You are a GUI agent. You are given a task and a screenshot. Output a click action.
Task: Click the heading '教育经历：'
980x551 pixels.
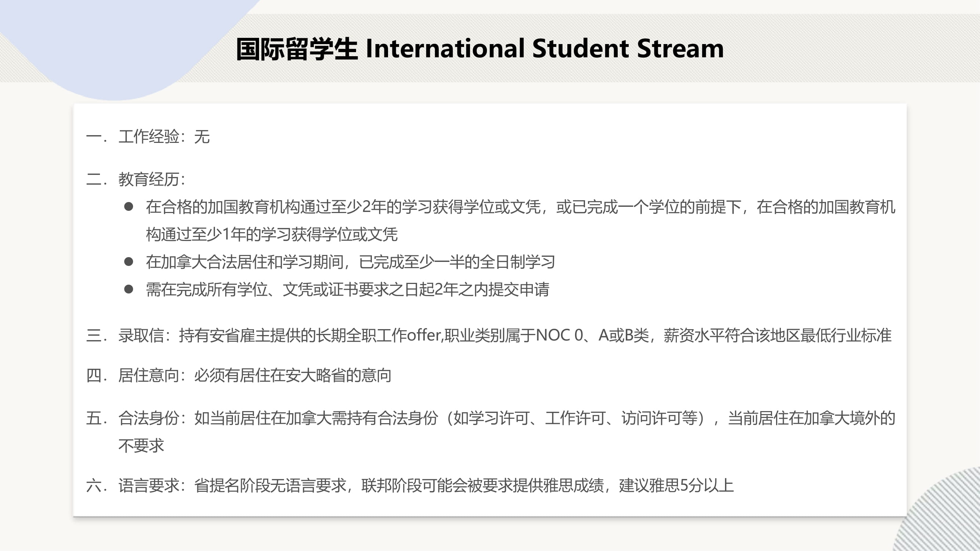[152, 179]
